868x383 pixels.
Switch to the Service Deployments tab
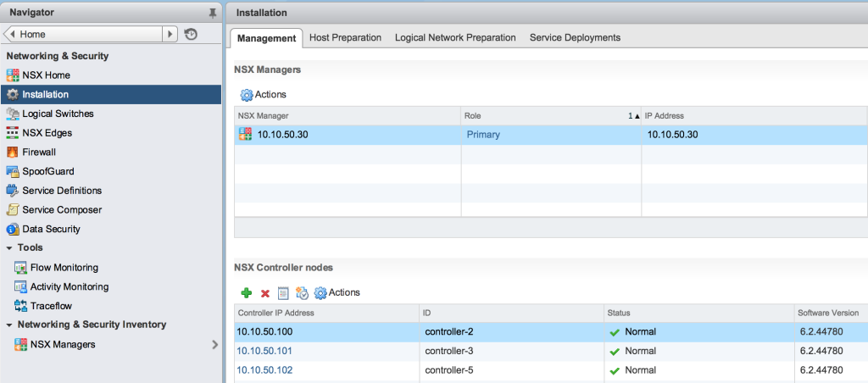tap(576, 37)
